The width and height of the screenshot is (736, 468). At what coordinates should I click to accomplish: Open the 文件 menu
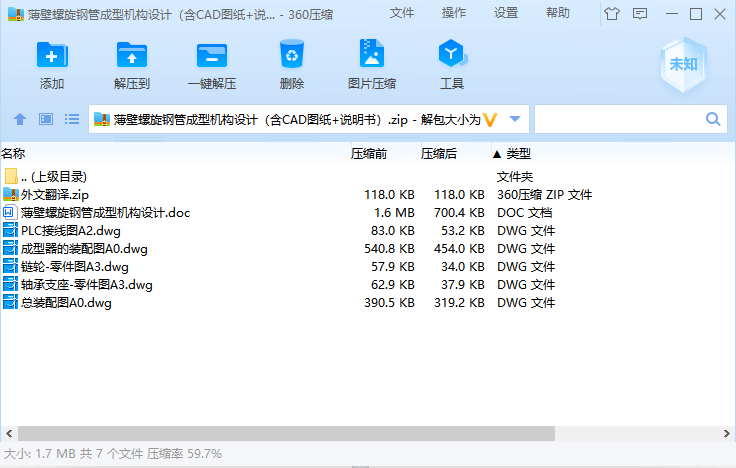pyautogui.click(x=402, y=13)
